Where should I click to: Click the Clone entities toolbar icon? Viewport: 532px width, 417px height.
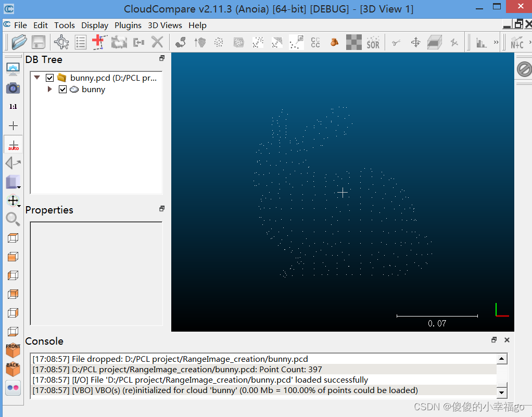click(x=119, y=42)
